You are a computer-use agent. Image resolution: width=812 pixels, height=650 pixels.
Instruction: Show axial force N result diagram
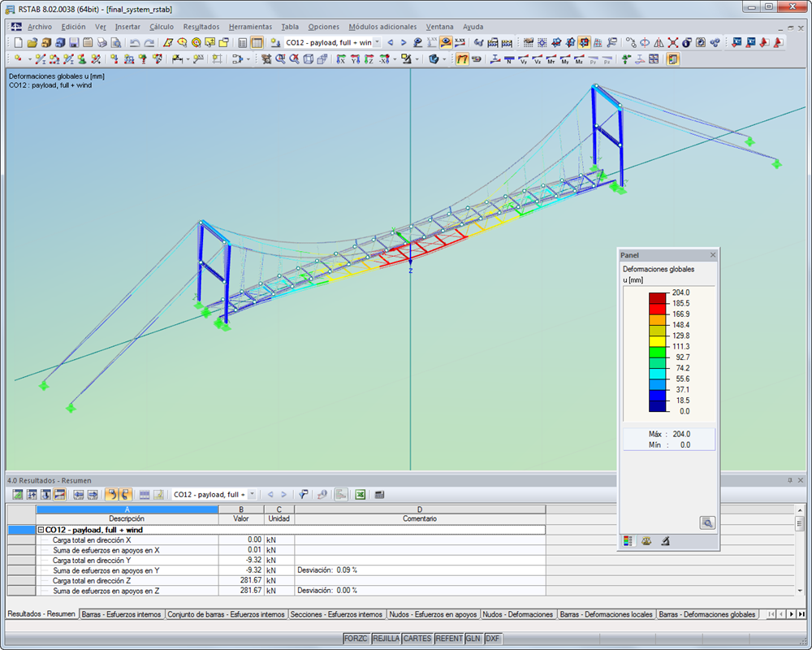(x=509, y=59)
